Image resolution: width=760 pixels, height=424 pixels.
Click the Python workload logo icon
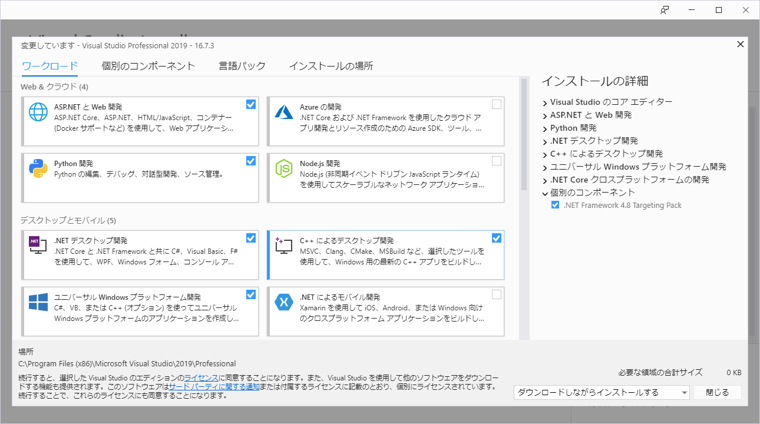pyautogui.click(x=38, y=169)
